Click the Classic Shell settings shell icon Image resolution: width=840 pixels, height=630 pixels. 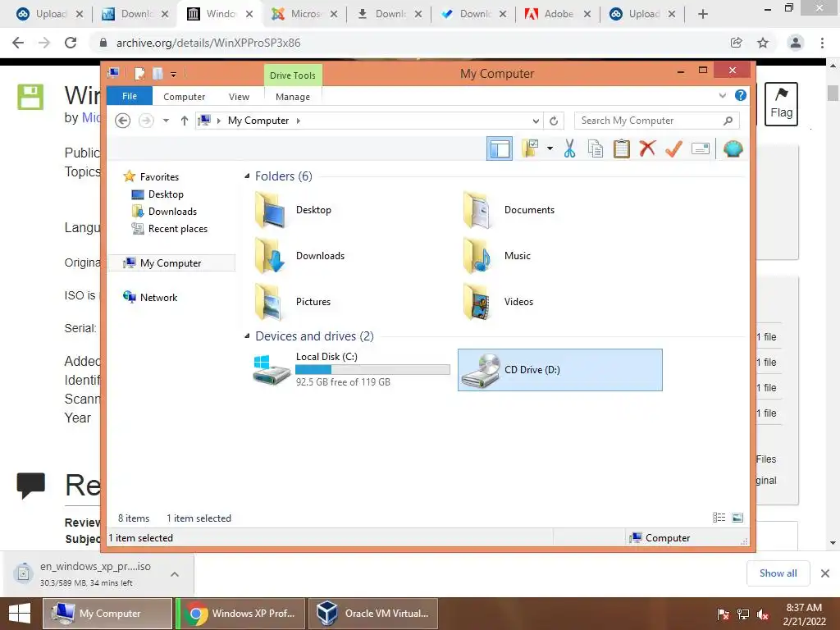point(733,148)
